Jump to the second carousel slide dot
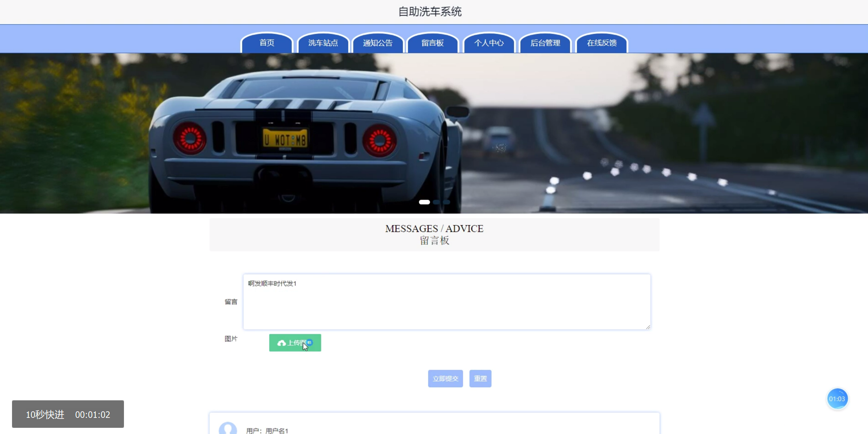The image size is (868, 434). click(436, 202)
